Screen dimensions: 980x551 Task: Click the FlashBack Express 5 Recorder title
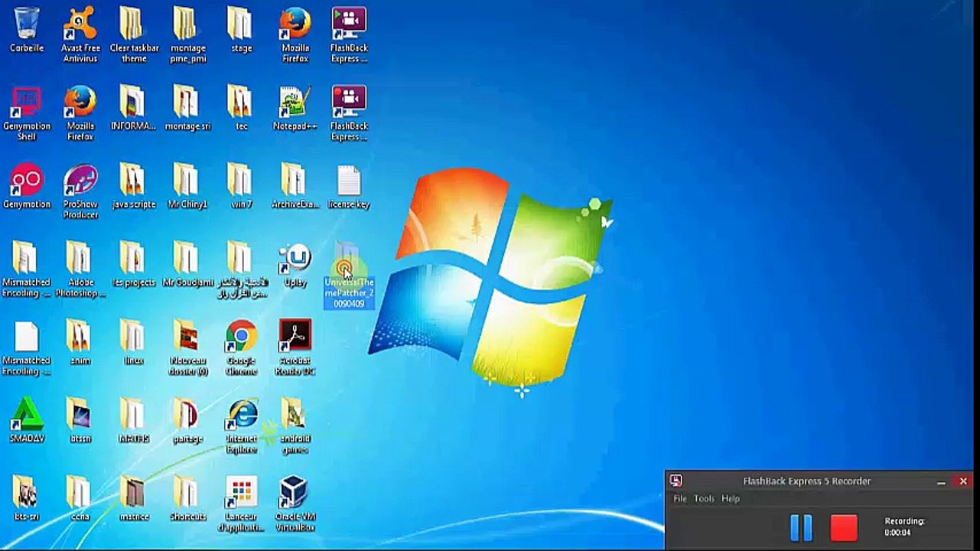click(x=806, y=481)
